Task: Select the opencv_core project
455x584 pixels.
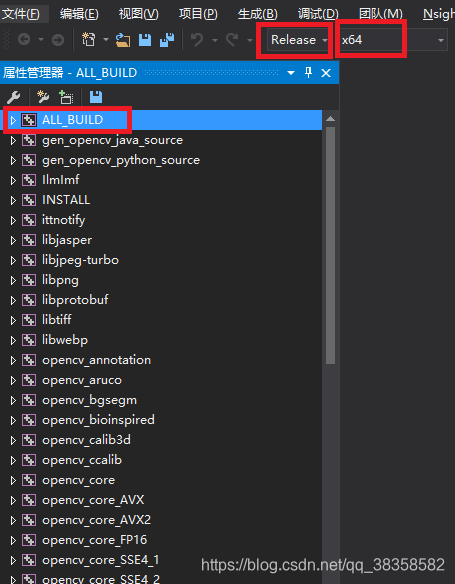Action: click(x=79, y=480)
